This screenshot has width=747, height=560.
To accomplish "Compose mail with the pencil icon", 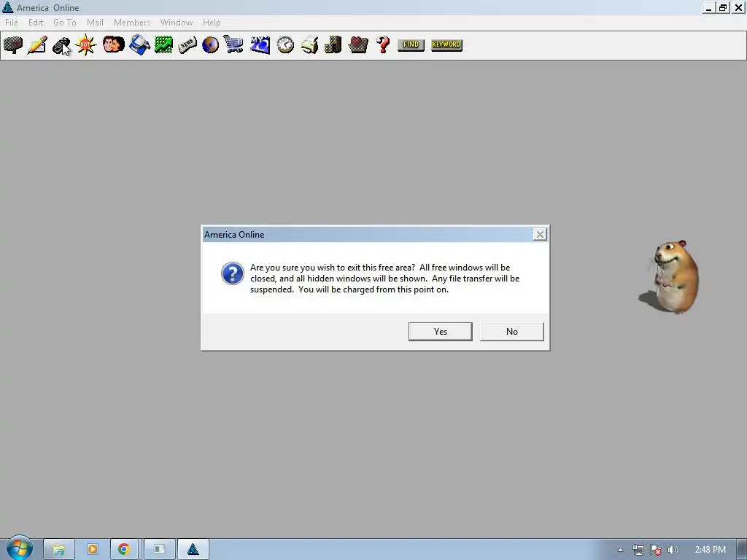I will pos(37,44).
